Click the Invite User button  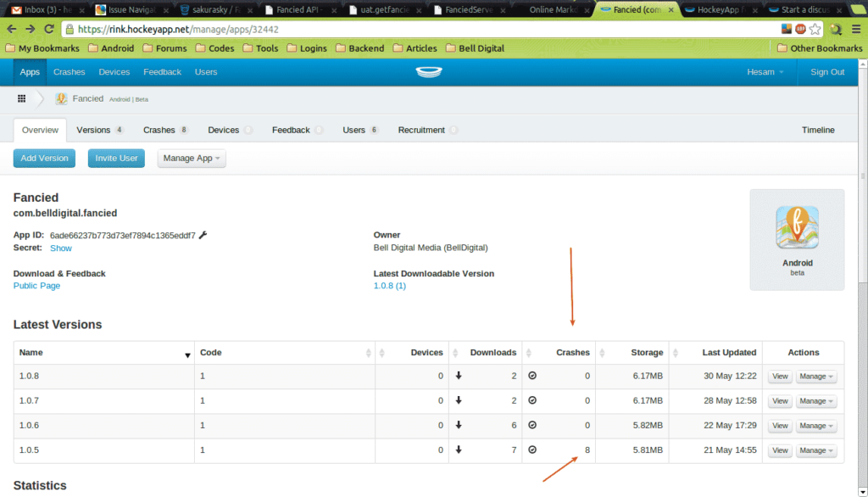click(116, 158)
